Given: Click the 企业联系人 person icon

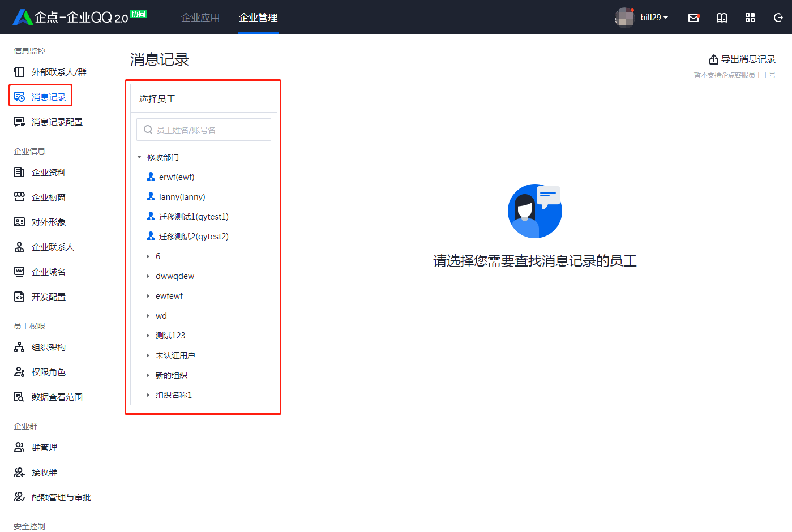Looking at the screenshot, I should pos(19,247).
